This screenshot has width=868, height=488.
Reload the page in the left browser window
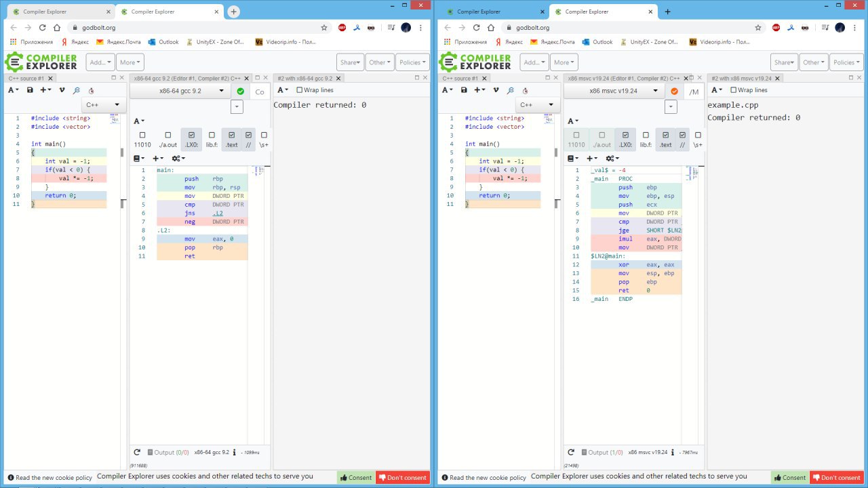(43, 28)
